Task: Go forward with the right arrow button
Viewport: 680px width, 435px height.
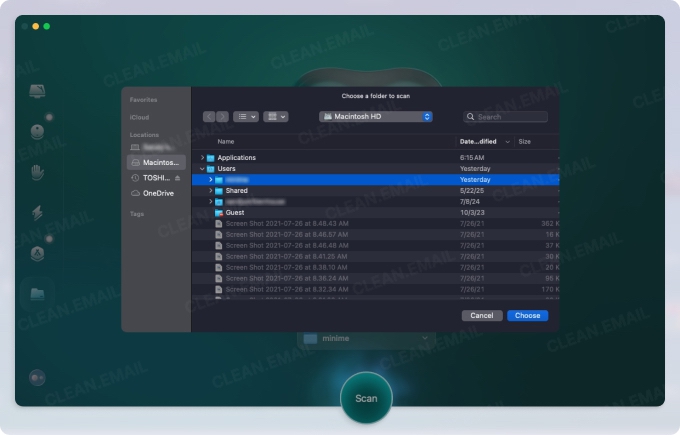Action: 222,117
